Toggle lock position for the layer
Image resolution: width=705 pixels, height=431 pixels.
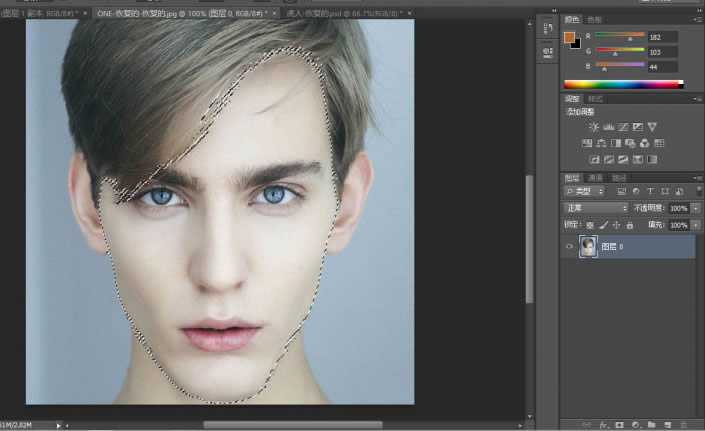point(617,225)
